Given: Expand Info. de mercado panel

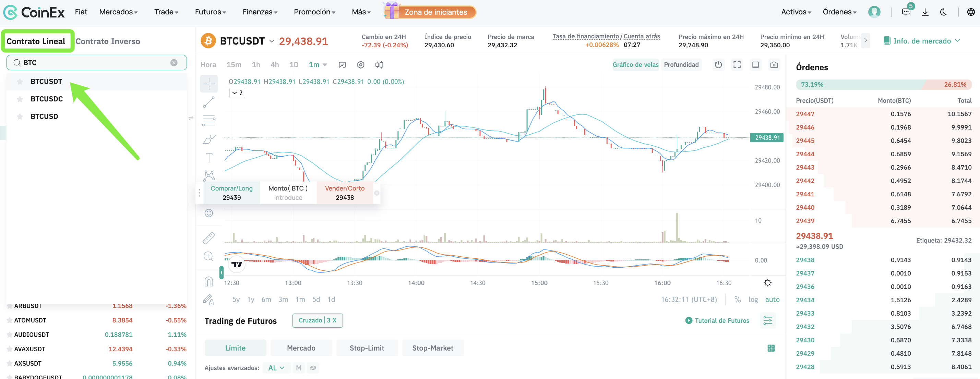Looking at the screenshot, I should pyautogui.click(x=921, y=41).
